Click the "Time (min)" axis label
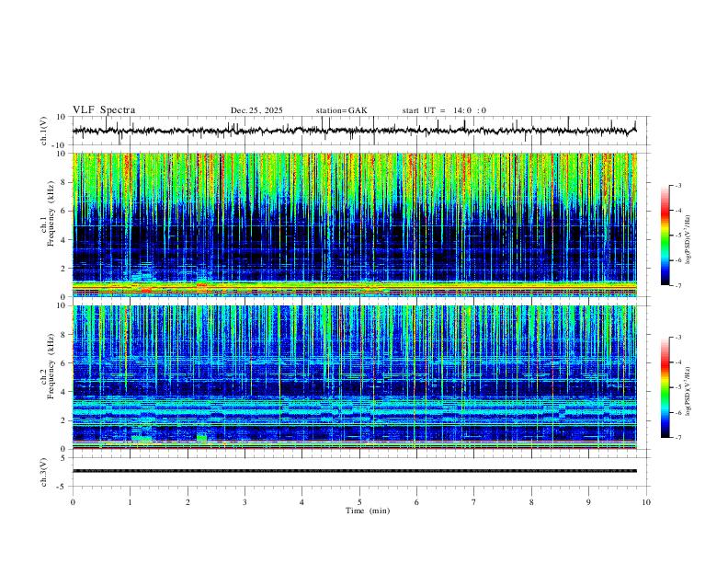This screenshot has height=563, width=728. [368, 511]
